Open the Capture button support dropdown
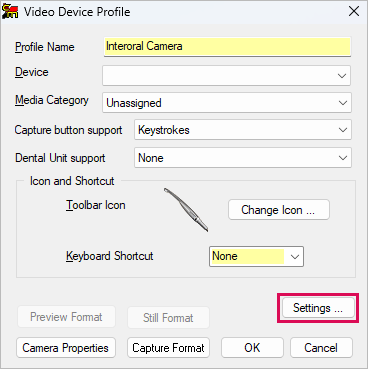368x369 pixels. (x=342, y=130)
